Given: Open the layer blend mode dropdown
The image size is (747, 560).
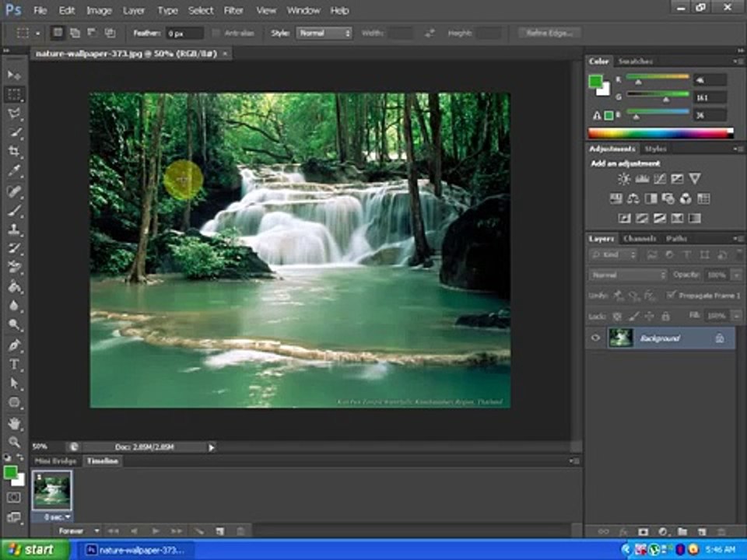Looking at the screenshot, I should [x=628, y=275].
